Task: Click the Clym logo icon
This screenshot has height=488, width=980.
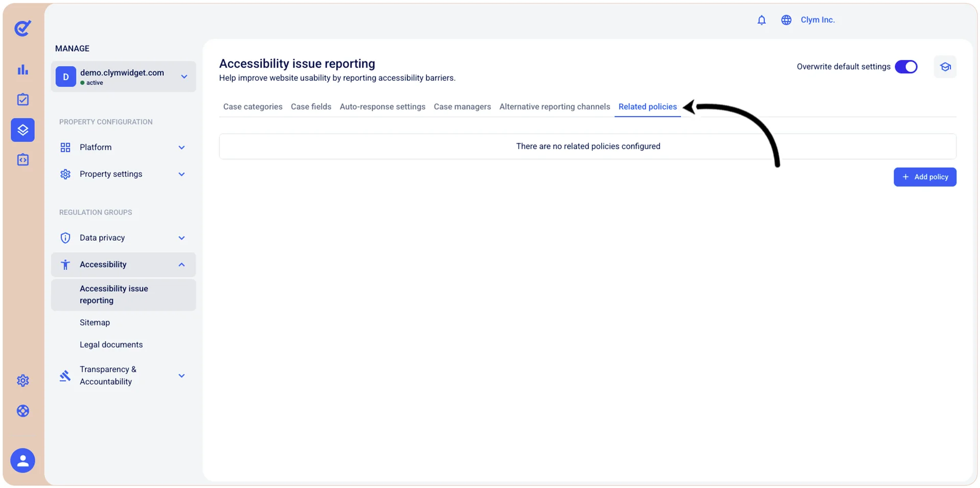Action: pos(22,28)
